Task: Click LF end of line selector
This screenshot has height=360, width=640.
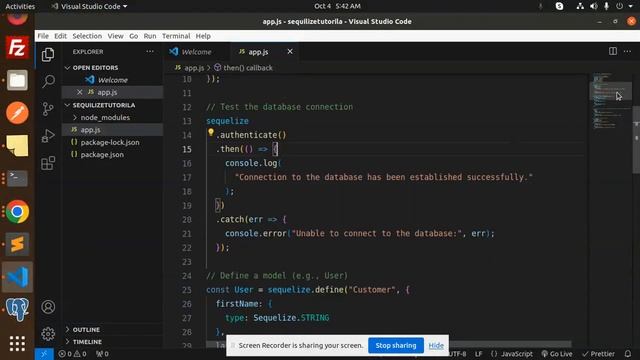Action: (x=478, y=354)
